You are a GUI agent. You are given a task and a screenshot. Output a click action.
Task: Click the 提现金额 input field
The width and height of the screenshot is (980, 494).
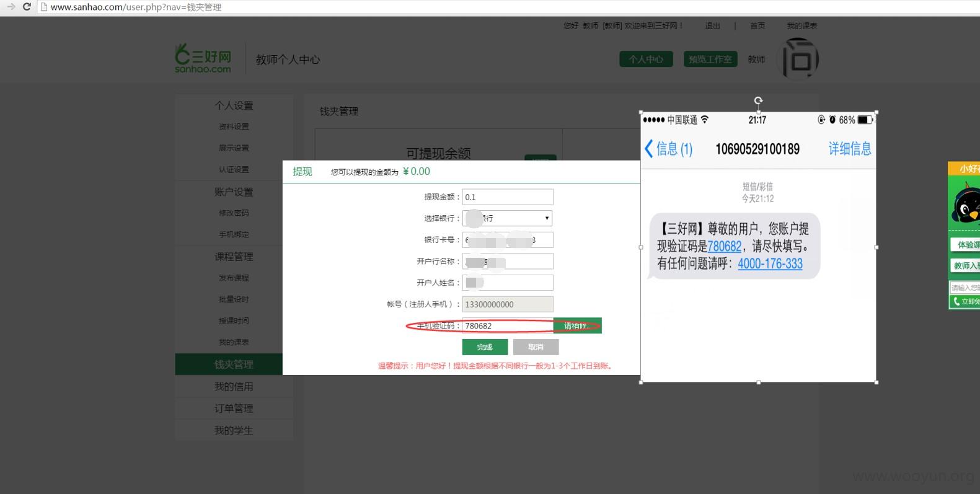click(508, 197)
